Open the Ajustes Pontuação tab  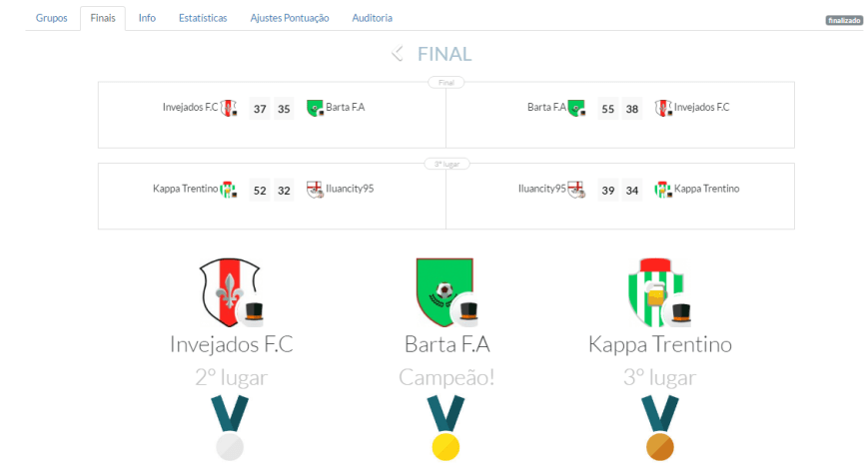click(290, 18)
